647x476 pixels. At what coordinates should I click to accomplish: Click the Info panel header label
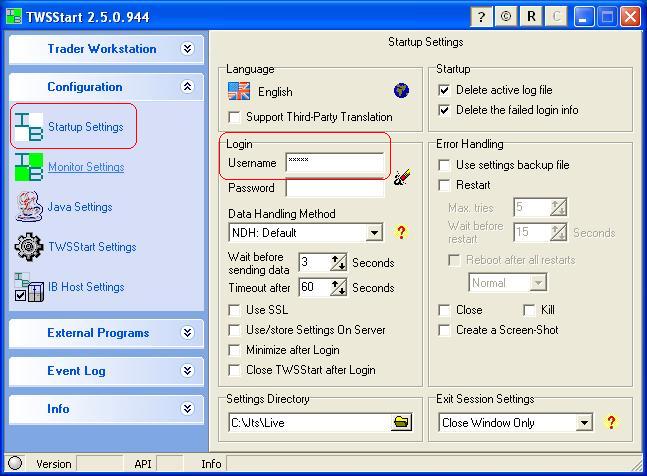point(58,409)
